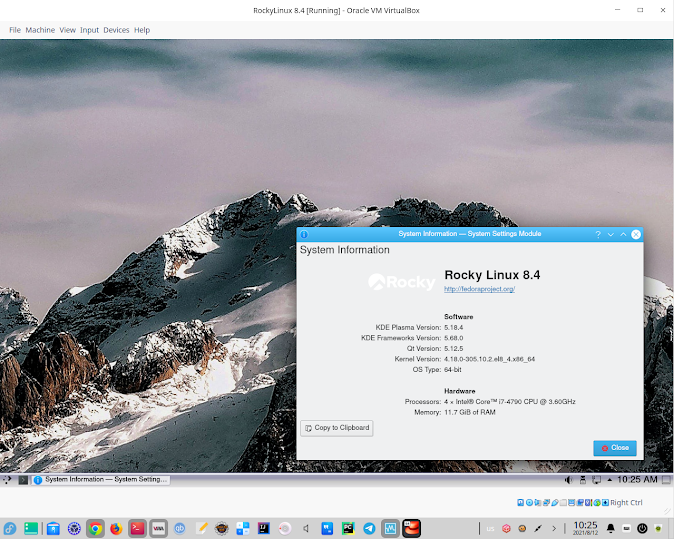Expand hidden tray icons in guest panel
This screenshot has height=539, width=674.
tap(610, 480)
